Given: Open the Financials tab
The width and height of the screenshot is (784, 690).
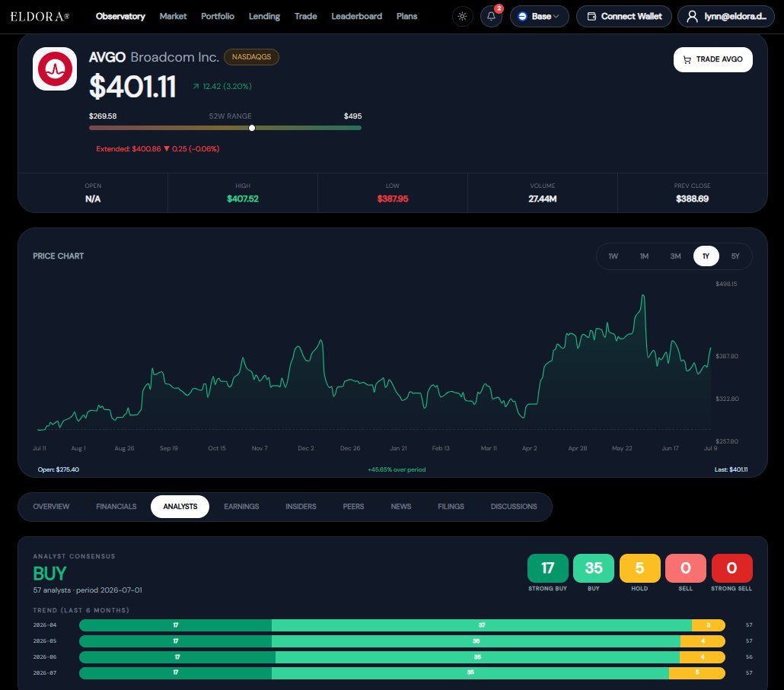Looking at the screenshot, I should pyautogui.click(x=116, y=507).
